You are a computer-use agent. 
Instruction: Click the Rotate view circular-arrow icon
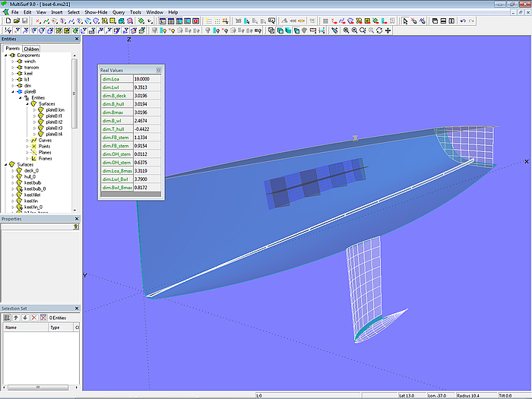(x=379, y=30)
